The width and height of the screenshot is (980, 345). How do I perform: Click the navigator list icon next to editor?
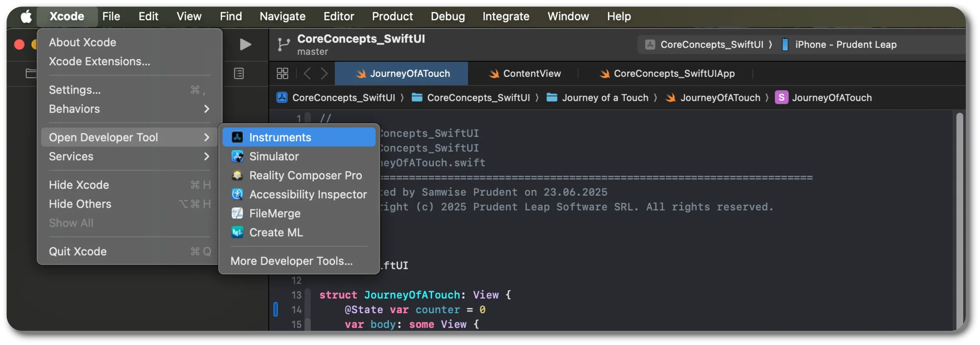(x=239, y=74)
